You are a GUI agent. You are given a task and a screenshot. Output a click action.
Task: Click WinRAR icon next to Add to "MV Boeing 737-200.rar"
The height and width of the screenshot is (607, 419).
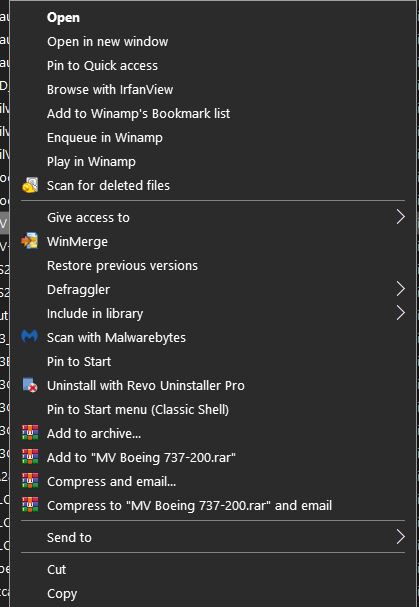[30, 457]
